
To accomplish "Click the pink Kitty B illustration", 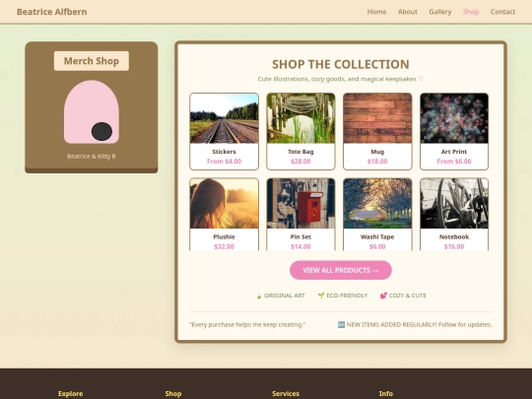I will coord(92,112).
